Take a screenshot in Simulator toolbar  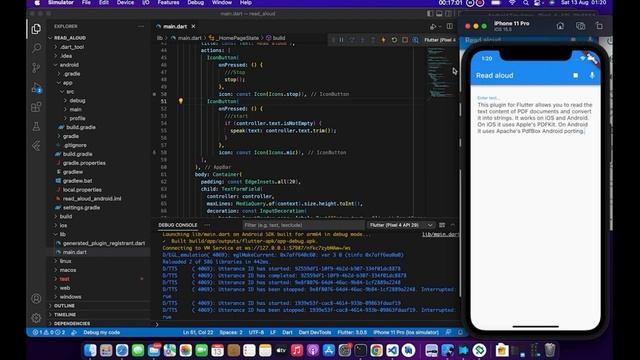pyautogui.click(x=580, y=26)
